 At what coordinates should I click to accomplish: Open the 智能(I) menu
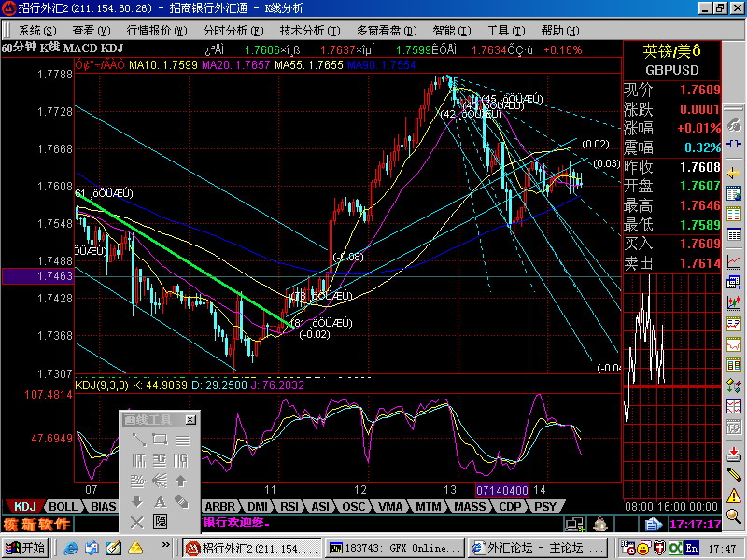point(452,31)
